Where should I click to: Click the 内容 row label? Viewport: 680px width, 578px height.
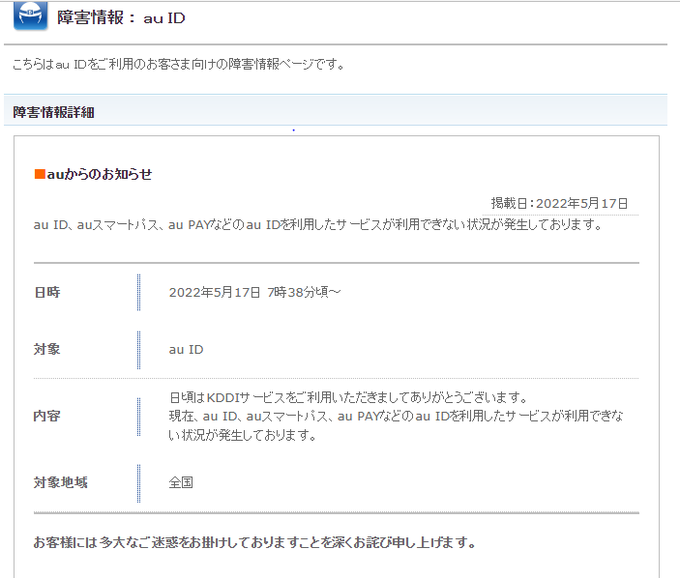[x=47, y=416]
